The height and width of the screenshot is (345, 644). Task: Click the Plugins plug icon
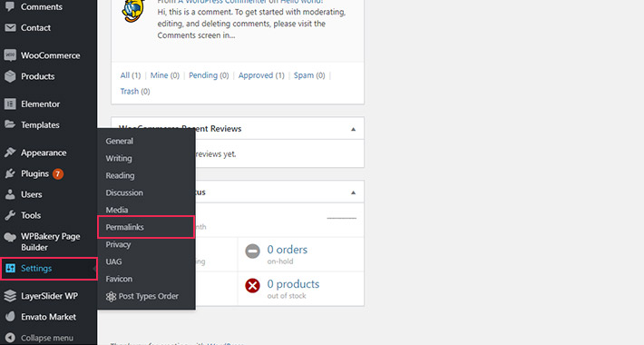10,173
